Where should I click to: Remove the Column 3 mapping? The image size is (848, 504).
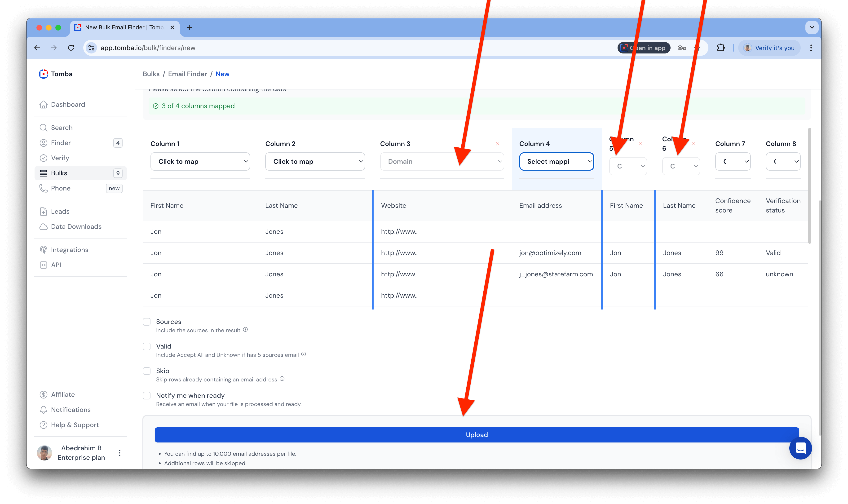pos(498,144)
